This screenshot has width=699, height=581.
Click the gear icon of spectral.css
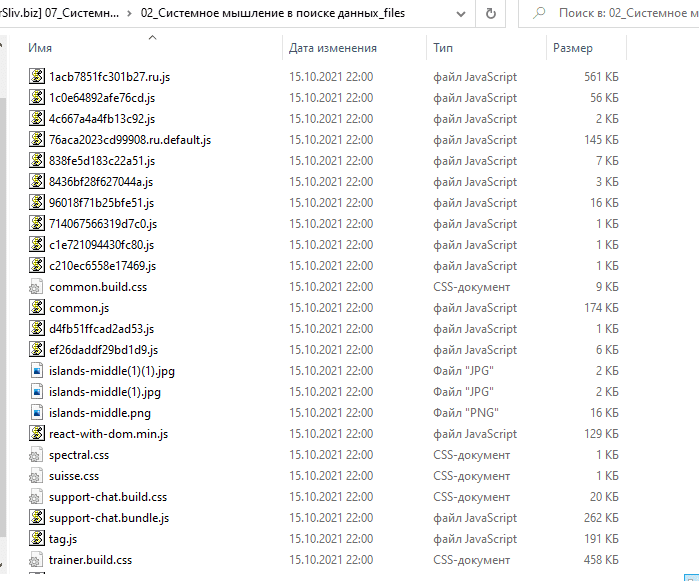[38, 455]
